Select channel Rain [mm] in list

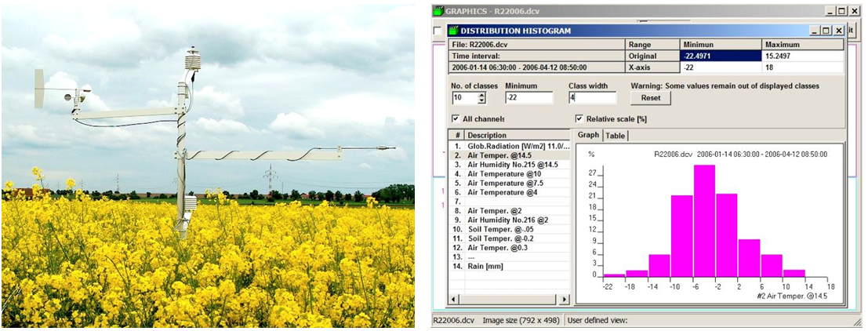485,267
